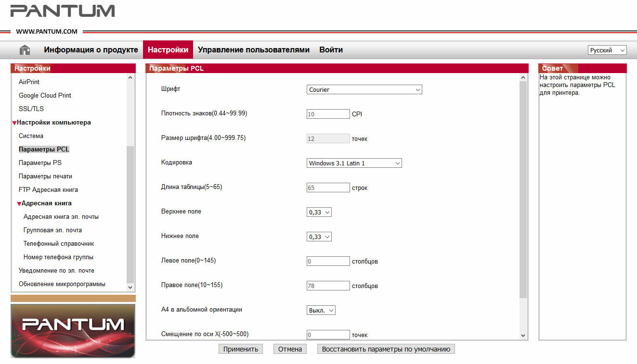Switch to Информация о продукте tab
637x364 pixels.
pos(91,50)
